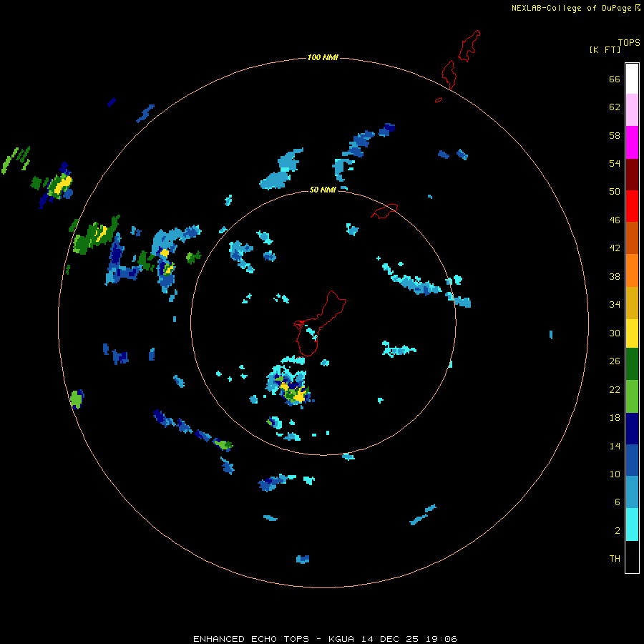Click the dark green 26–30 K FT legend swatch

(x=632, y=364)
